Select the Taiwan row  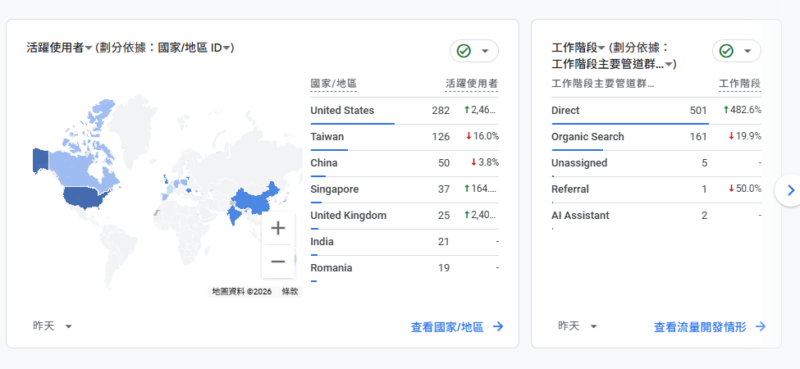pos(404,137)
